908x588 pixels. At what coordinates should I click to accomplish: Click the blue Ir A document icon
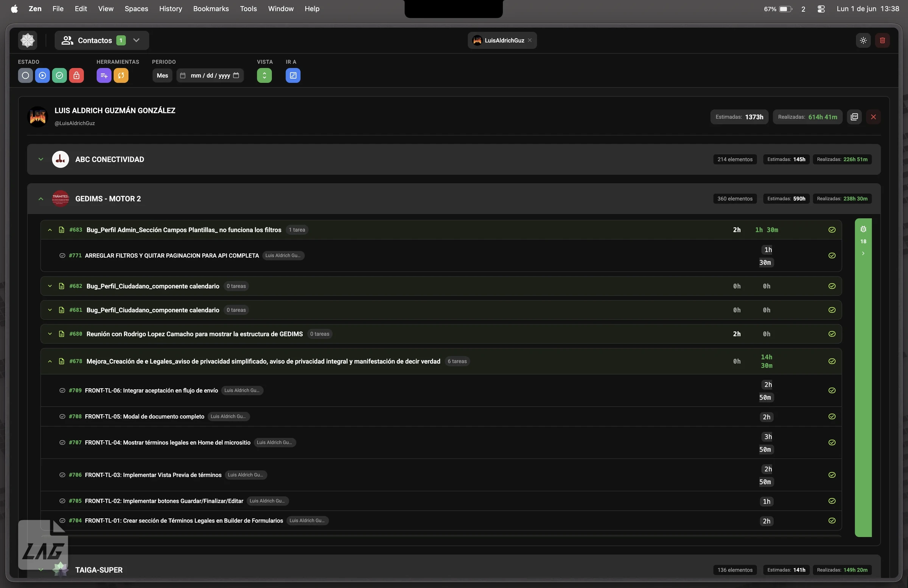coord(293,75)
